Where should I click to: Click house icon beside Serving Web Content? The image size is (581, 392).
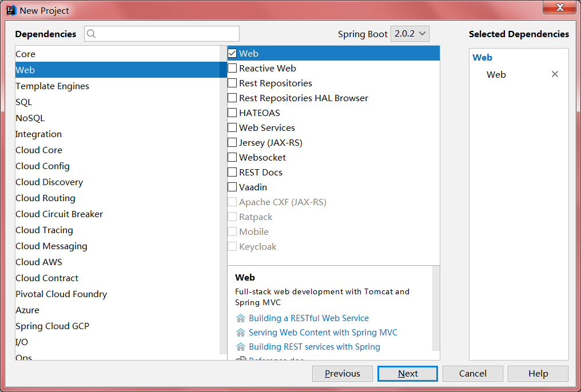(x=241, y=333)
